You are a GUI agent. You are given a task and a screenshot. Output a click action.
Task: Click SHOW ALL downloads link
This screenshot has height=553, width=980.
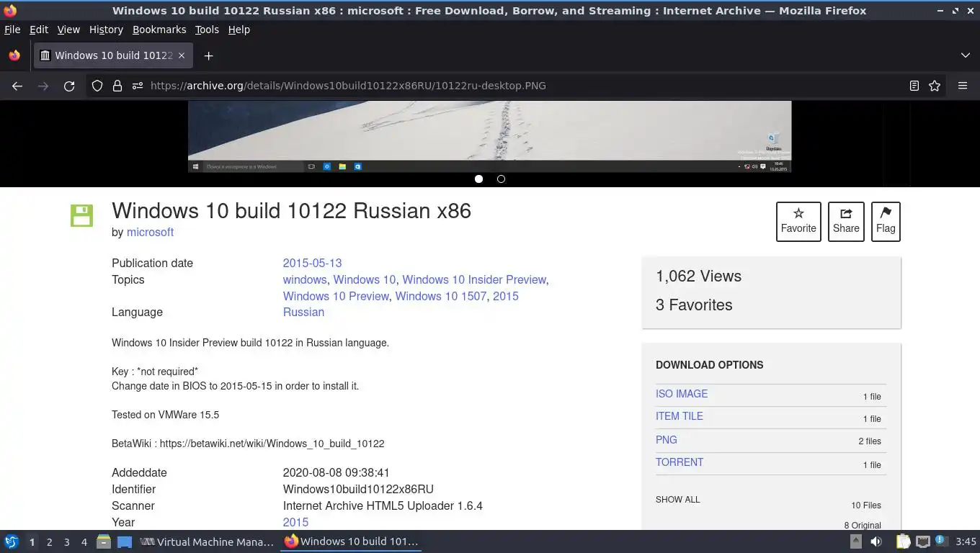pos(677,499)
